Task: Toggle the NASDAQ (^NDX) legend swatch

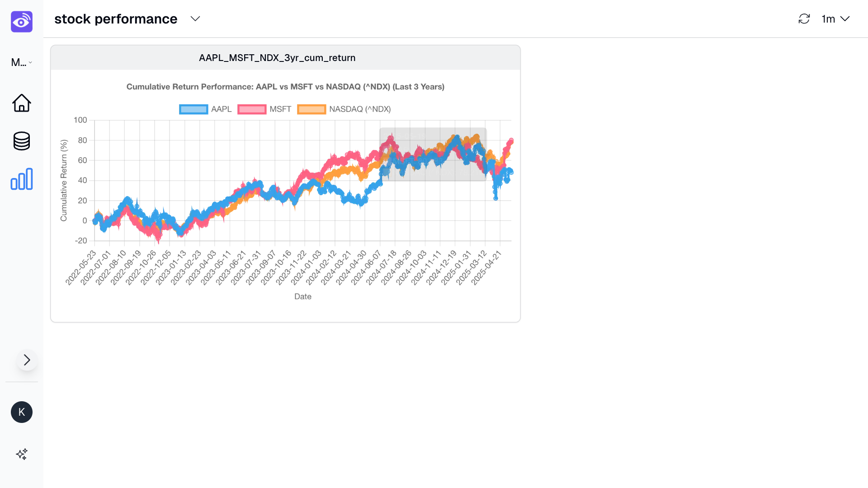Action: 311,109
